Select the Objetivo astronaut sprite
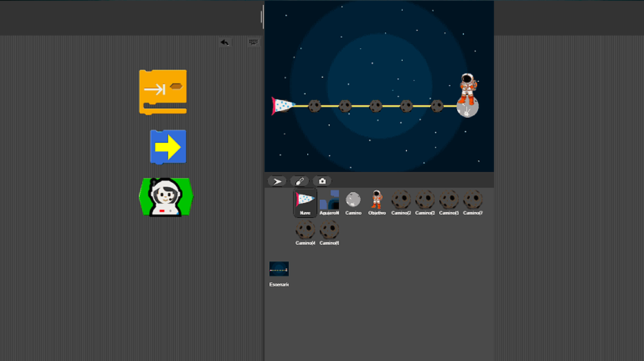Viewport: 644px width, 361px height. pyautogui.click(x=377, y=201)
